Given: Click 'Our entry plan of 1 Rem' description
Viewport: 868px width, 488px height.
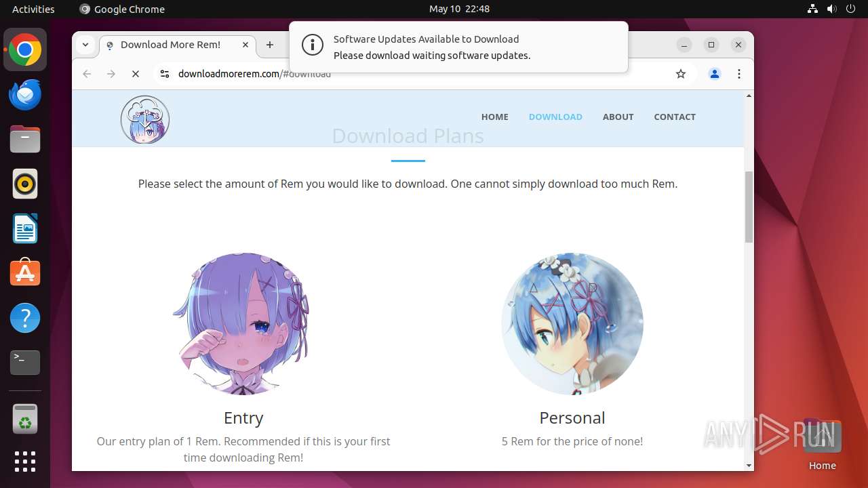Looking at the screenshot, I should tap(243, 449).
